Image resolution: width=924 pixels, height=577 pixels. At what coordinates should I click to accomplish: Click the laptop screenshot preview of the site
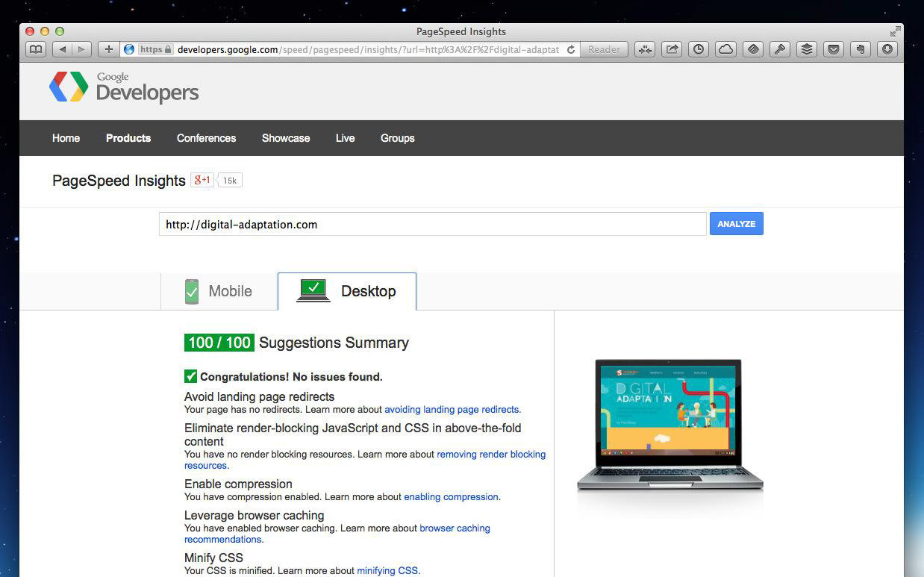coord(670,425)
